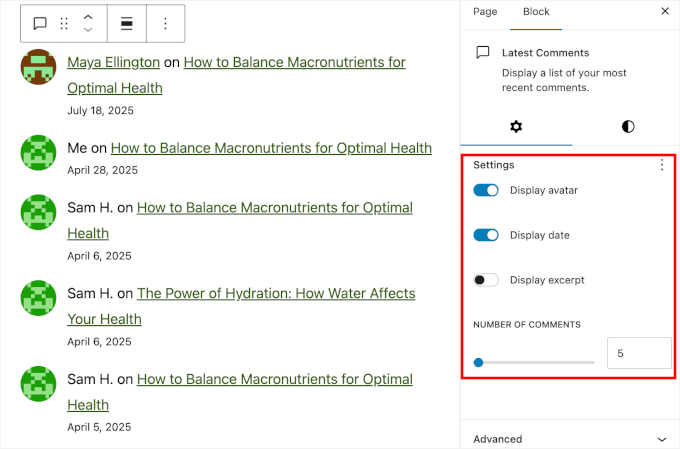Image resolution: width=680 pixels, height=449 pixels.
Task: Enable the Display excerpt toggle
Action: [x=486, y=280]
